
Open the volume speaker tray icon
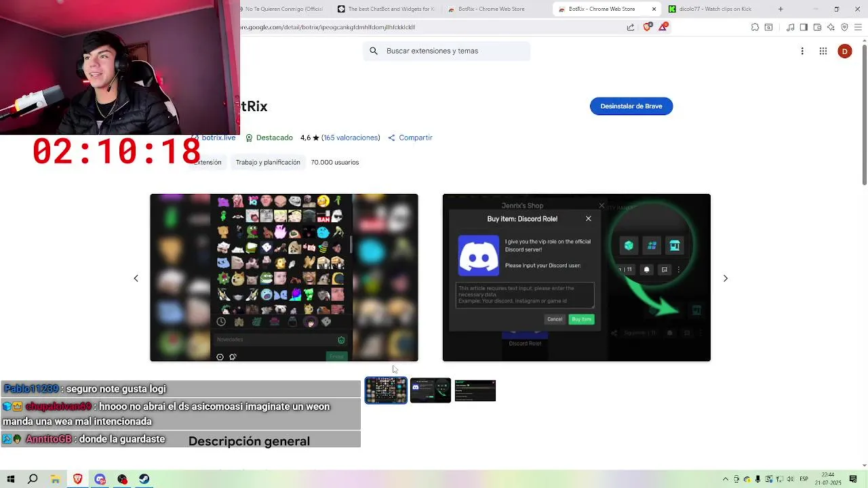pyautogui.click(x=791, y=479)
